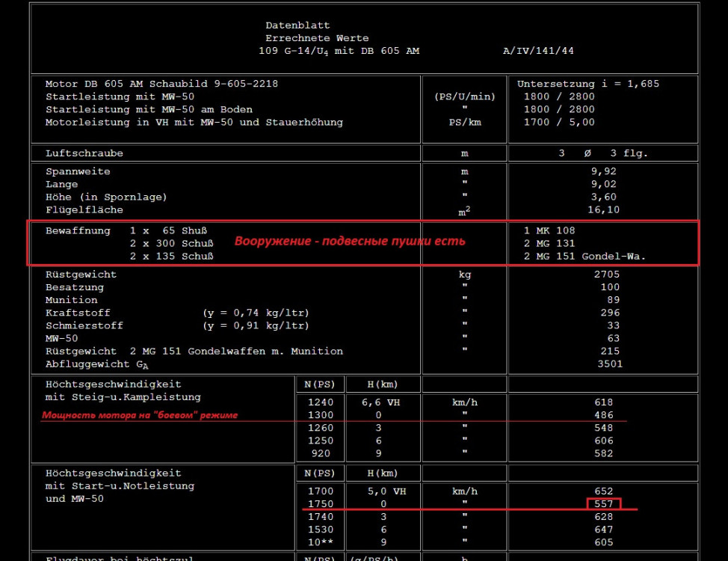The width and height of the screenshot is (728, 561).
Task: Click the munition weight value '89'
Action: pyautogui.click(x=614, y=300)
